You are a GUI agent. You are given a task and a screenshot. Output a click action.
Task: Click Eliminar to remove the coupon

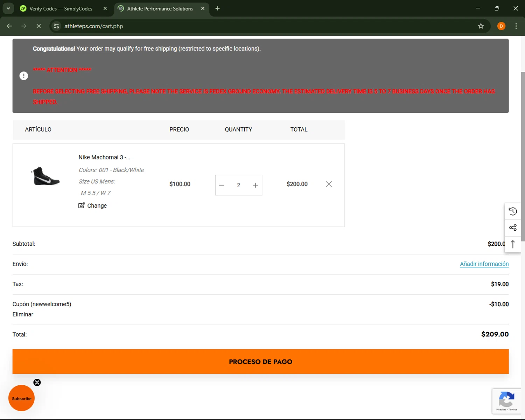click(23, 314)
